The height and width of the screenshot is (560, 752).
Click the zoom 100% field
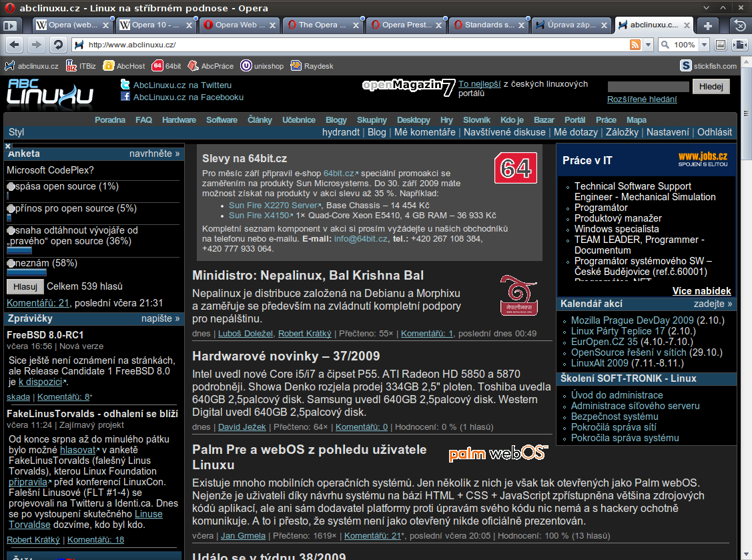(684, 45)
